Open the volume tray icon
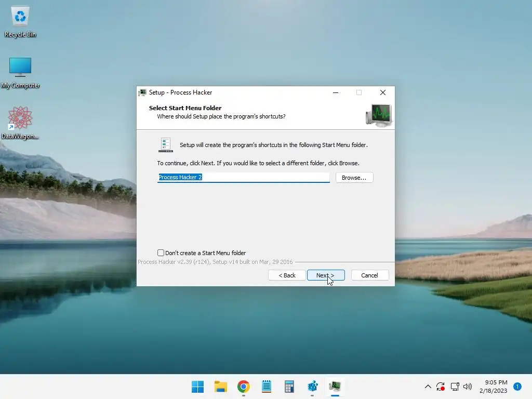The height and width of the screenshot is (399, 532). [x=468, y=387]
